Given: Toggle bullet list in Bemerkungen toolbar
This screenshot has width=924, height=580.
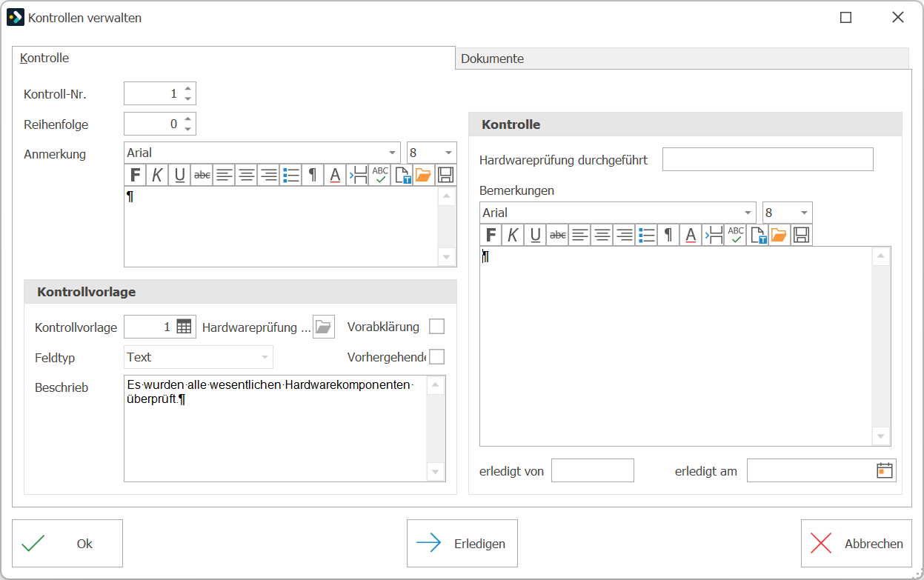Looking at the screenshot, I should pos(646,235).
